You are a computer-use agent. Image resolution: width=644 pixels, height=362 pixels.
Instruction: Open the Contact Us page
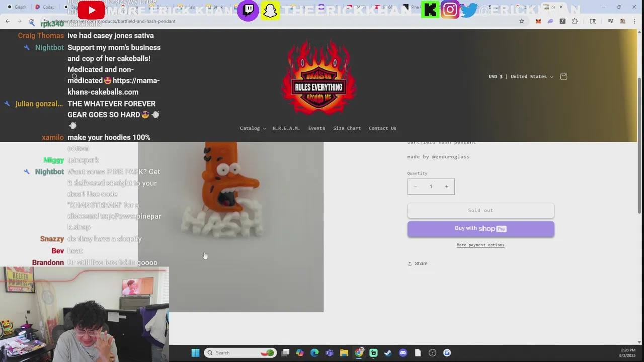(382, 128)
